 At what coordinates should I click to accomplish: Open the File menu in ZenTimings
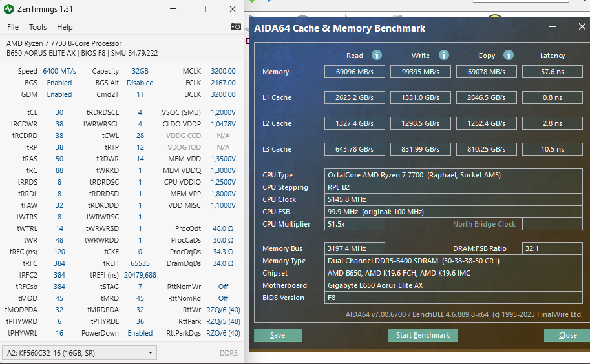point(13,27)
